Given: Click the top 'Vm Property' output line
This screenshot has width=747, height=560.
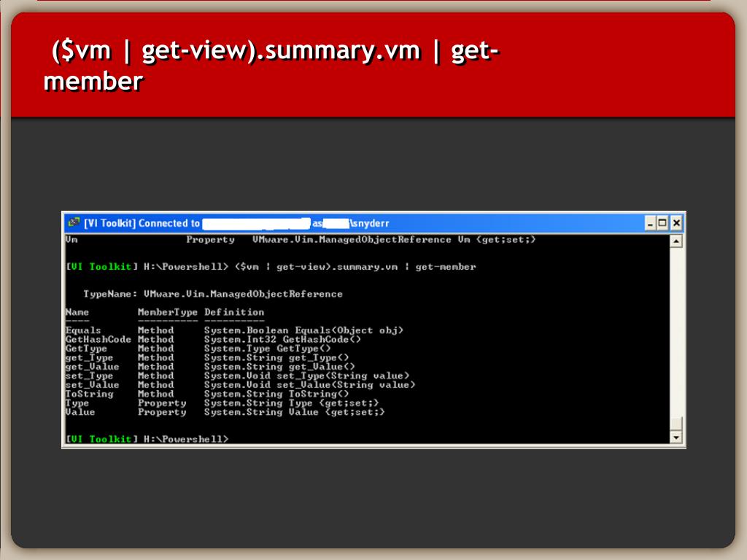Looking at the screenshot, I should click(x=301, y=239).
